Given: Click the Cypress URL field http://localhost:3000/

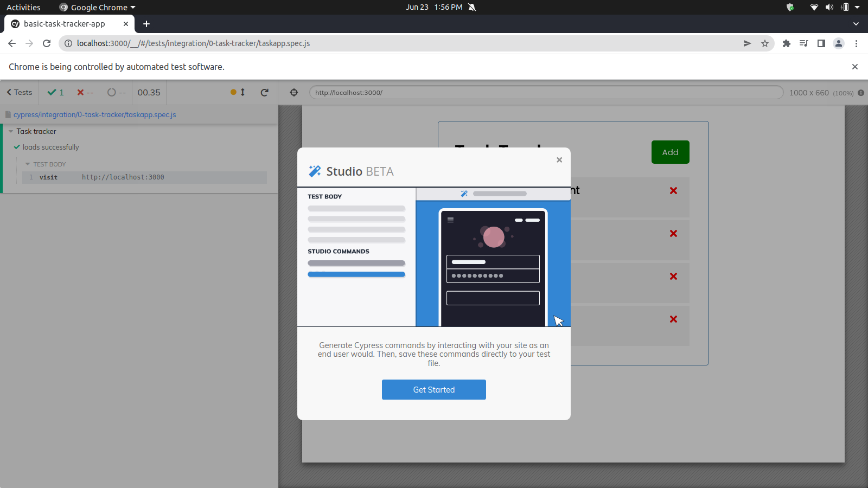Looking at the screenshot, I should tap(546, 92).
